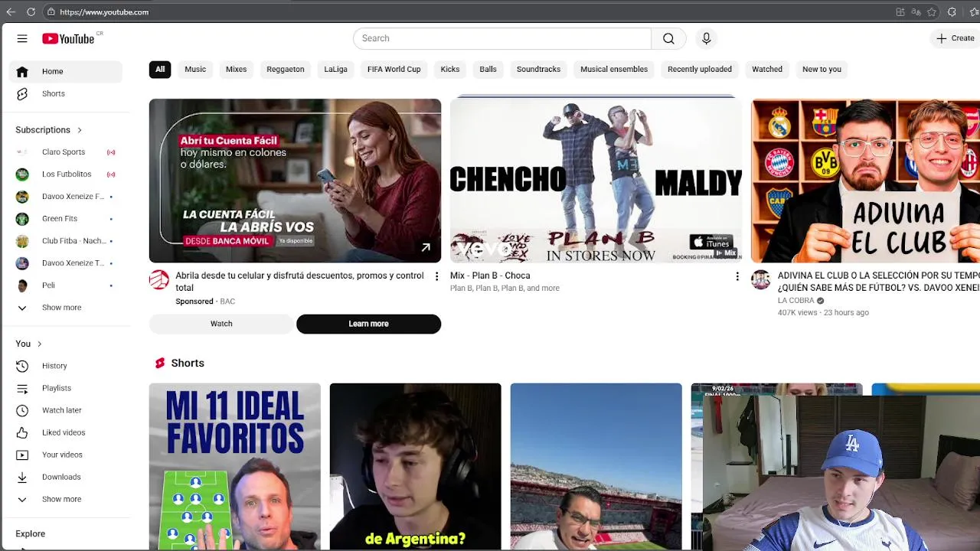Click in the Search input field
This screenshot has width=980, height=551.
pyautogui.click(x=502, y=38)
